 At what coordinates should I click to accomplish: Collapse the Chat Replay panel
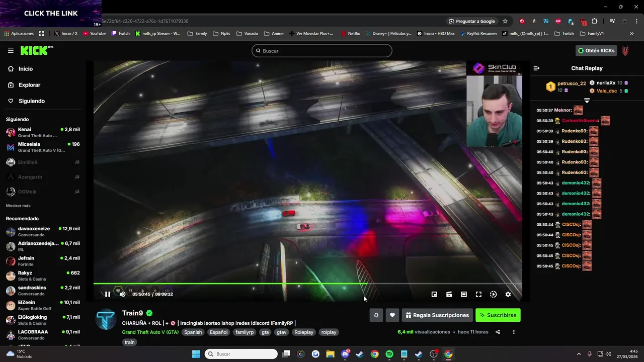[536, 68]
